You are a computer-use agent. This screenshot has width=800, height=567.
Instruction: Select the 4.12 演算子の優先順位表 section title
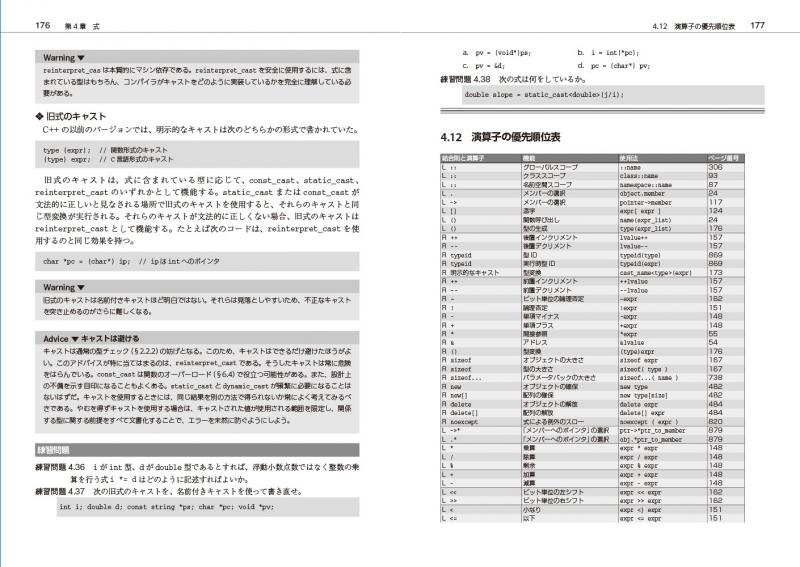pos(500,137)
